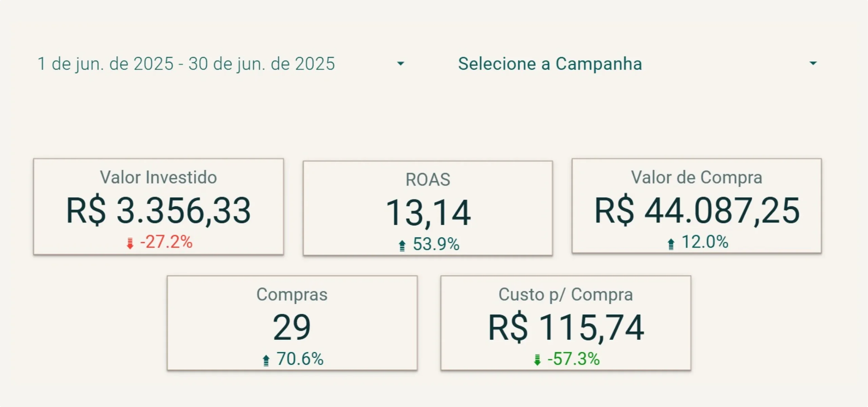Select the ROAS scorecard title

(428, 180)
